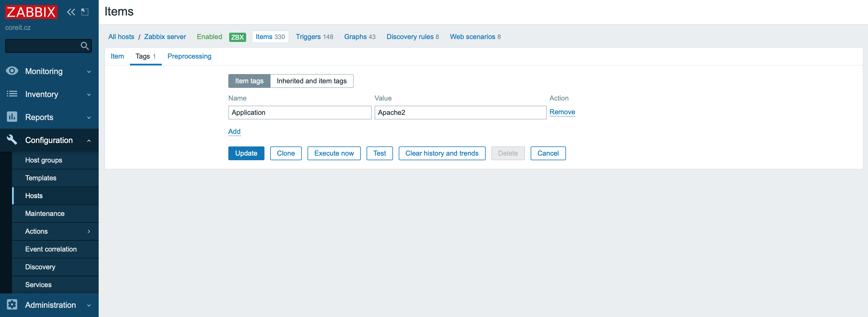Image resolution: width=868 pixels, height=317 pixels.
Task: Collapse the sidebar with double-arrow icon
Action: (71, 12)
